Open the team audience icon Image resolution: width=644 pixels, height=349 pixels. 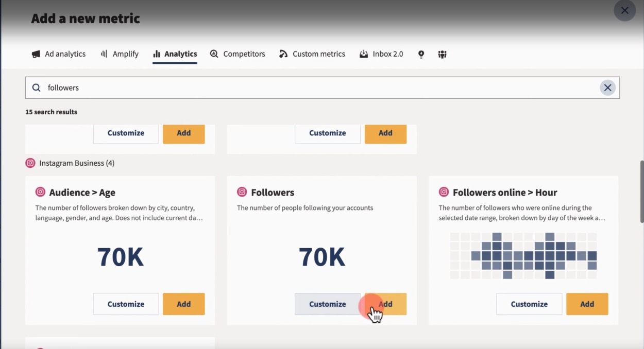pos(442,54)
